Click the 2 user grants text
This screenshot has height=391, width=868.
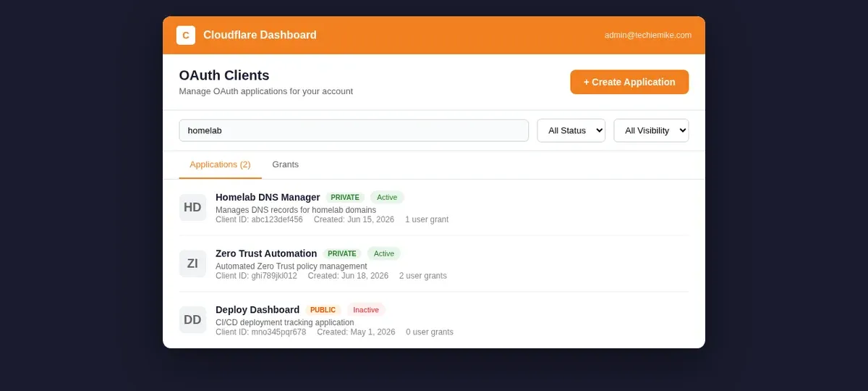point(423,276)
